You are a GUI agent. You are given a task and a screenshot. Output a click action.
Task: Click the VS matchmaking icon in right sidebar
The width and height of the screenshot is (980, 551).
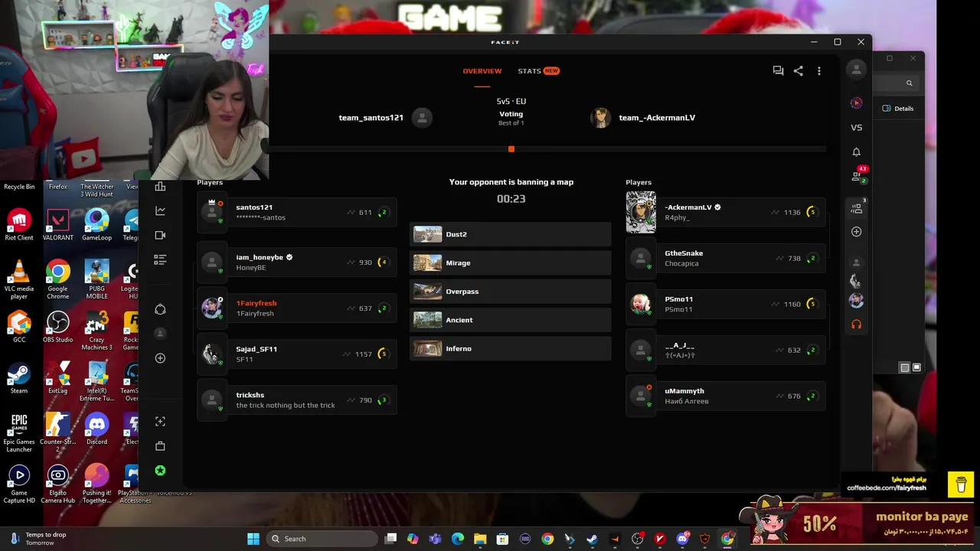pyautogui.click(x=856, y=128)
